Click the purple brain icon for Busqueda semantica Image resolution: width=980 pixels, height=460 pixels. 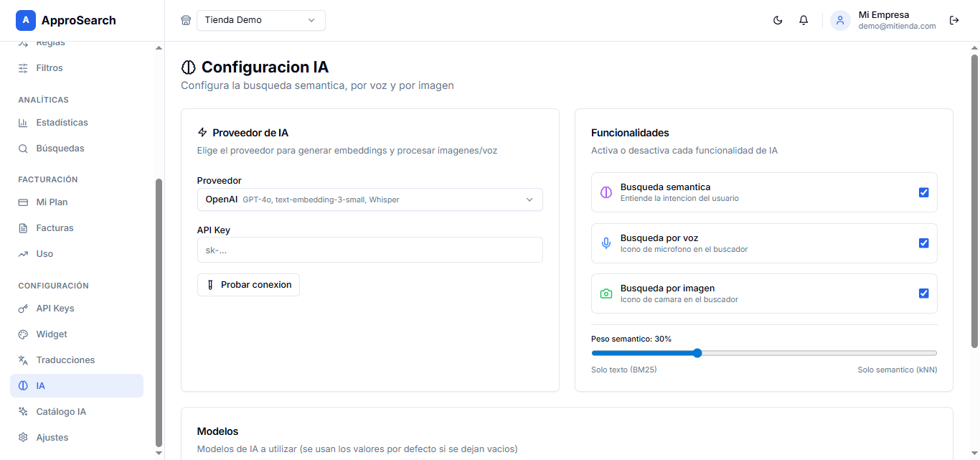coord(606,192)
